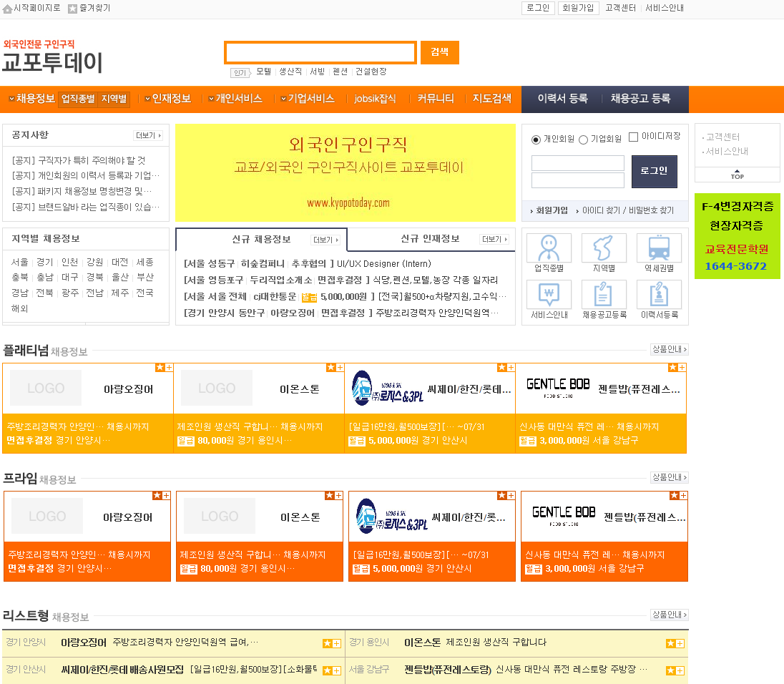Click 더보기 next to 공지사항

pyautogui.click(x=148, y=135)
